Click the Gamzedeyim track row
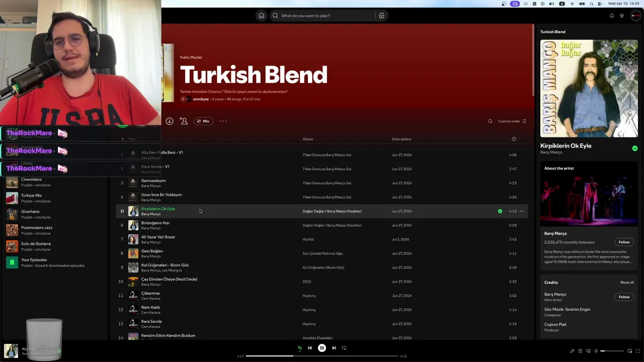Image resolution: width=644 pixels, height=362 pixels. pos(322,183)
